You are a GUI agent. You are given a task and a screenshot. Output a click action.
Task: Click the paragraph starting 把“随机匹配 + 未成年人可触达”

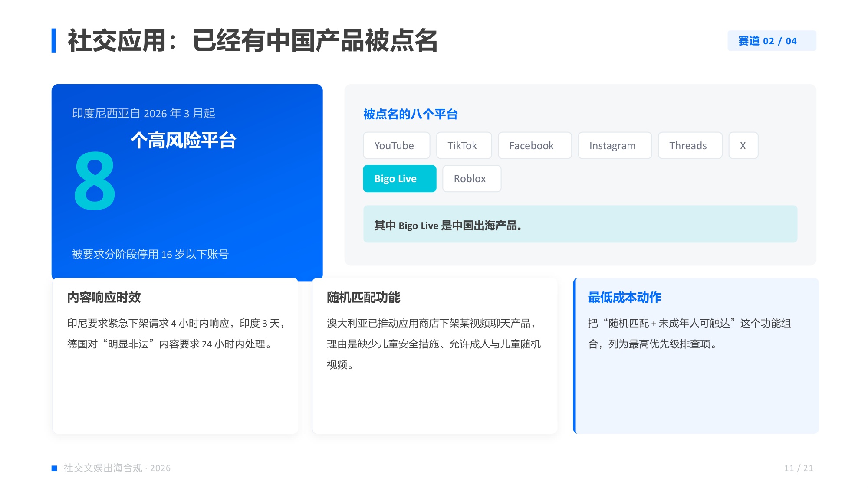tap(689, 334)
